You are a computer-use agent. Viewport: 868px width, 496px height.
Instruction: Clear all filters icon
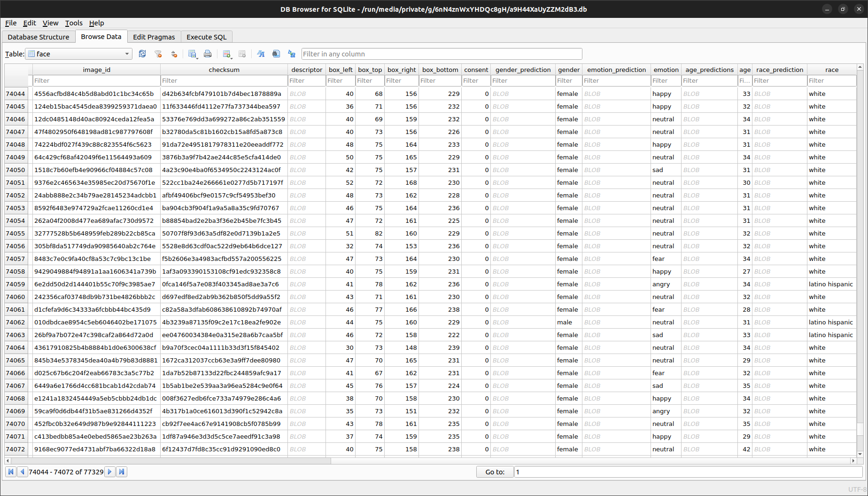click(158, 54)
